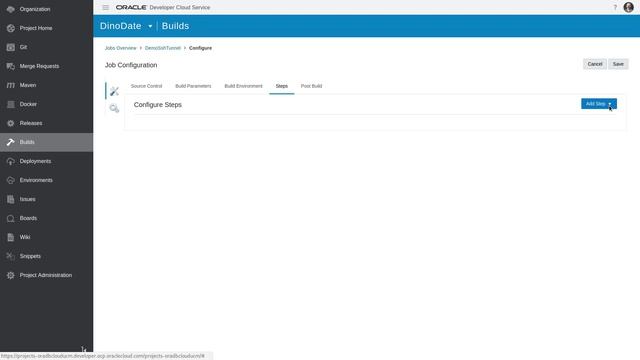Viewport: 640px width, 360px height.
Task: Open the Project Home icon
Action: pos(11,28)
